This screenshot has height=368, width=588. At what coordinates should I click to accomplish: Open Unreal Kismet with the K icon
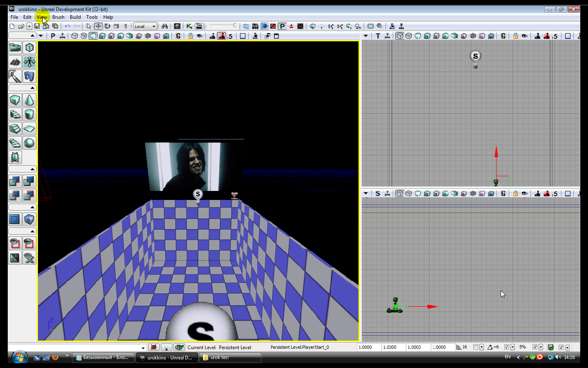click(x=189, y=26)
